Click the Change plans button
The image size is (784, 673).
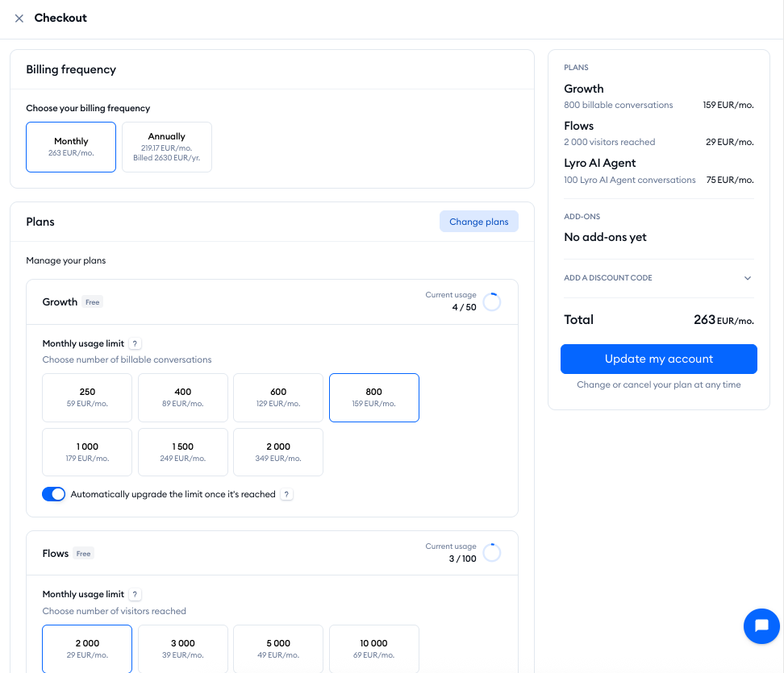pos(478,222)
